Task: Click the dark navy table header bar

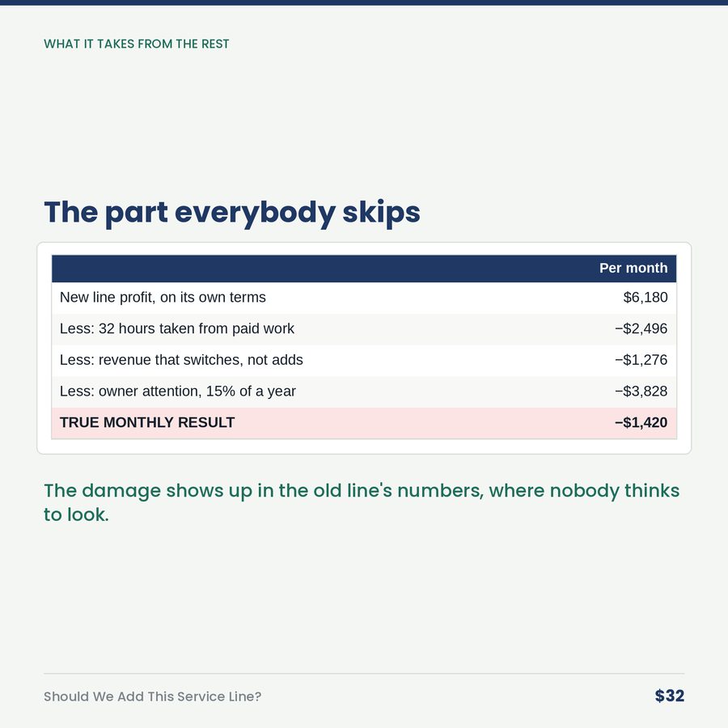Action: [x=364, y=269]
